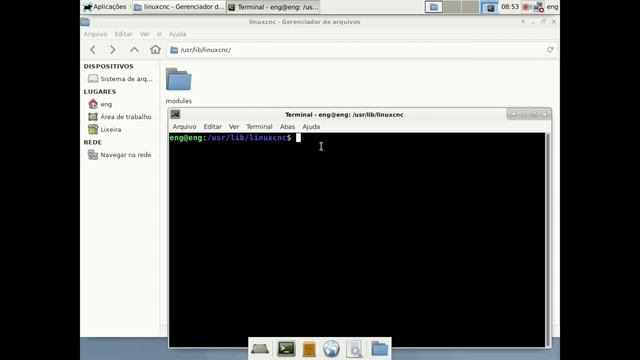
Task: Launch the orange file manager dock icon
Action: (309, 349)
